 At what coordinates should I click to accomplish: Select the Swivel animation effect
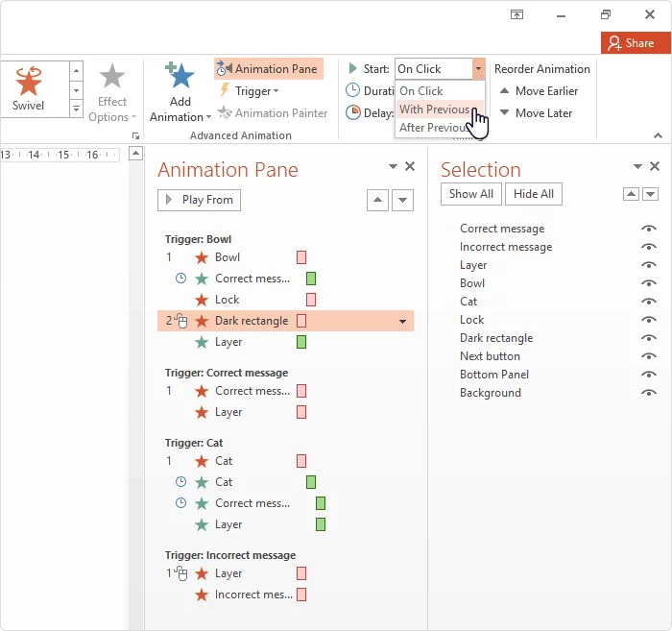28,88
